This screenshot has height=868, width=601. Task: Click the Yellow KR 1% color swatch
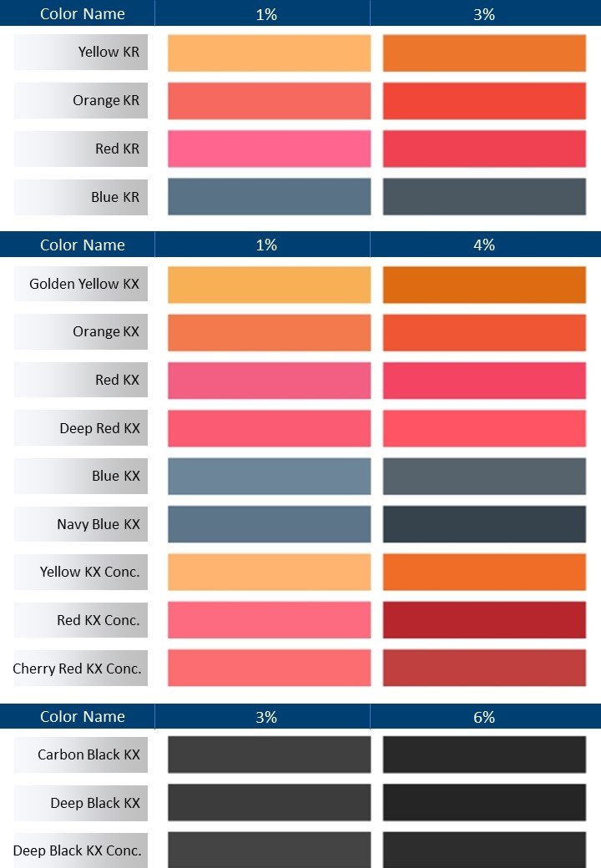click(269, 53)
